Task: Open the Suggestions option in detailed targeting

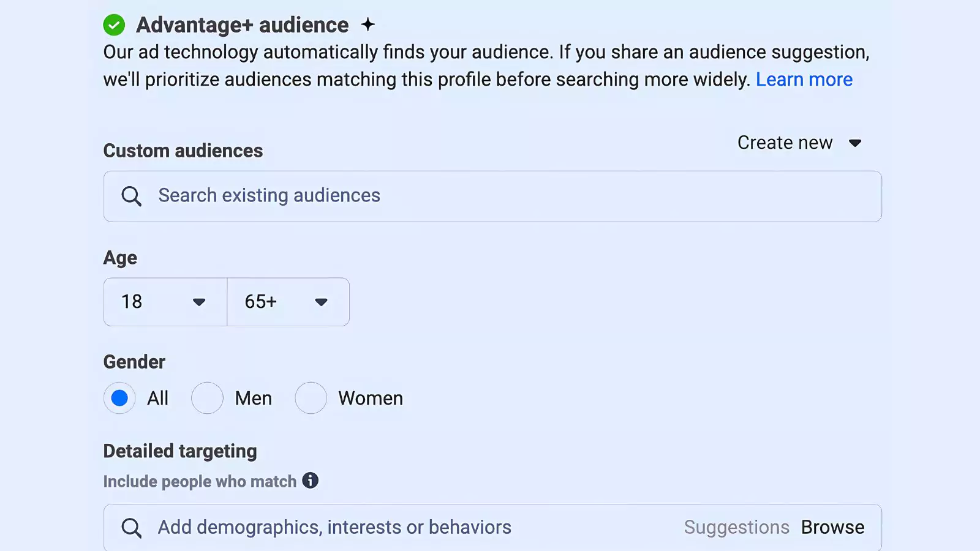Action: coord(736,527)
